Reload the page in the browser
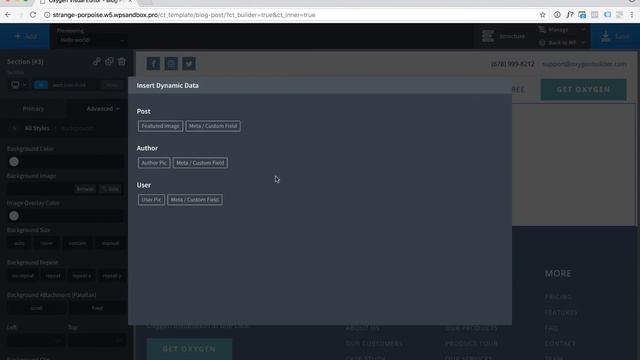Viewport: 640px width, 360px height. 33,15
